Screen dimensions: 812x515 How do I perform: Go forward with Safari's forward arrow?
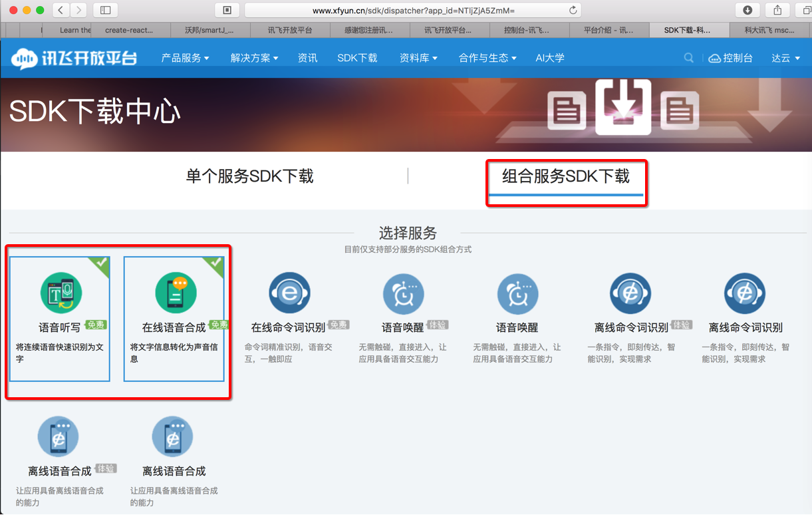79,10
